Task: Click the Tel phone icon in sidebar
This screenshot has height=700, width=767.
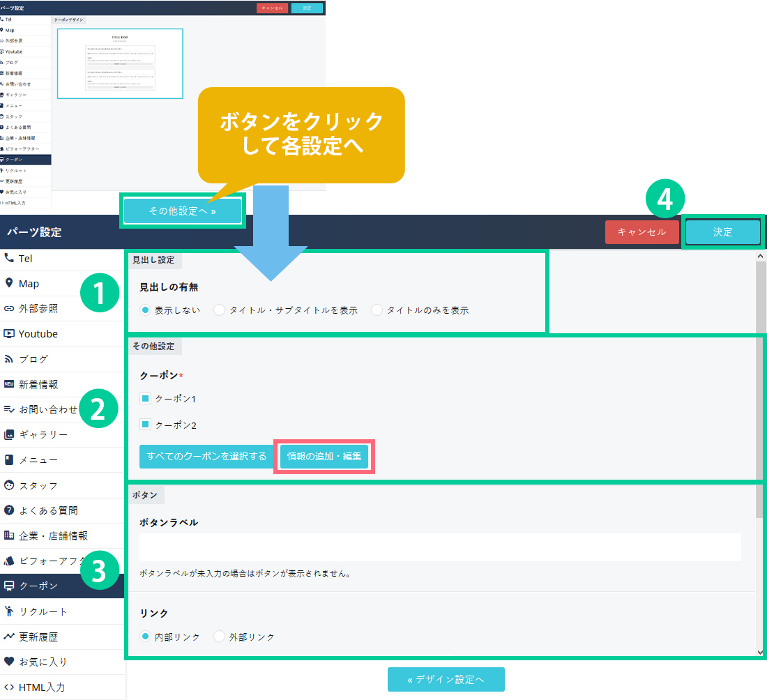Action: pyautogui.click(x=9, y=258)
